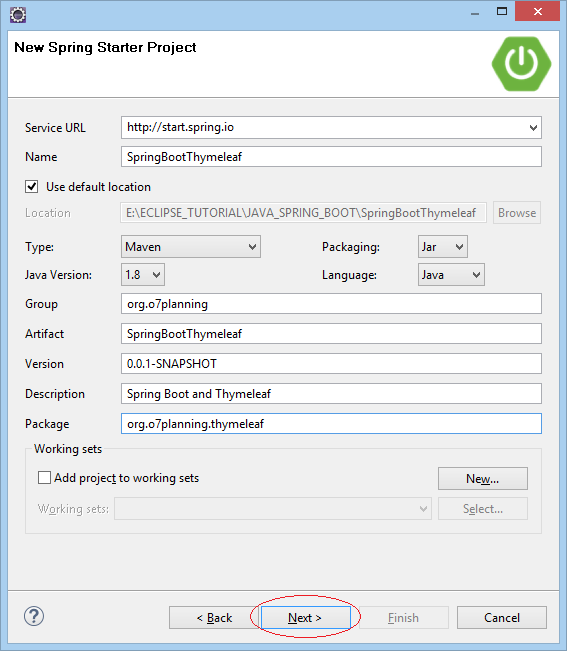Click New... working set button
The width and height of the screenshot is (567, 651).
pos(483,478)
